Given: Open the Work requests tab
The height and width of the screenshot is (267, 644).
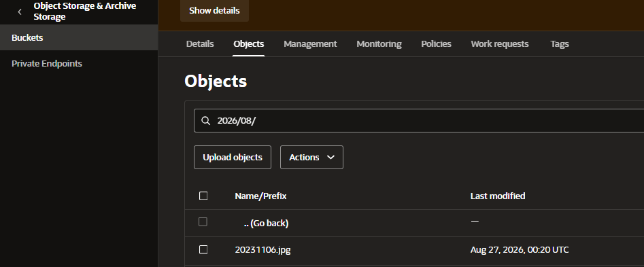Looking at the screenshot, I should coord(500,44).
